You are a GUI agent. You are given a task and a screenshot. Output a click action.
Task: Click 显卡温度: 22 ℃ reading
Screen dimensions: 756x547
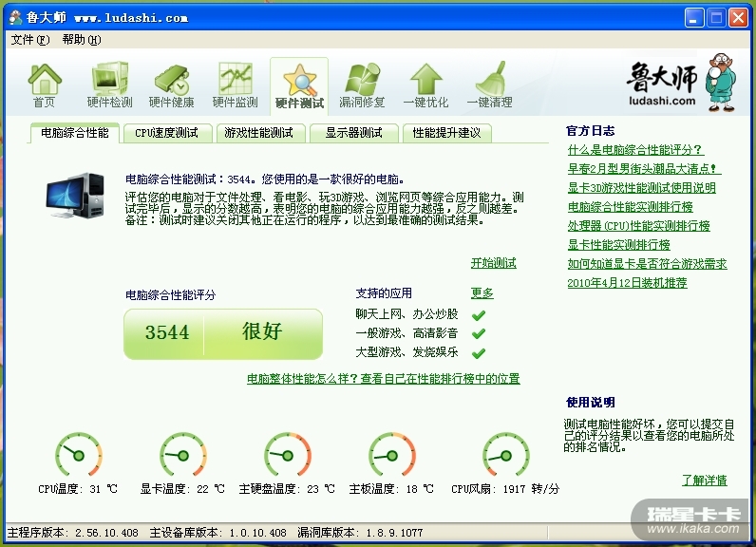[182, 489]
